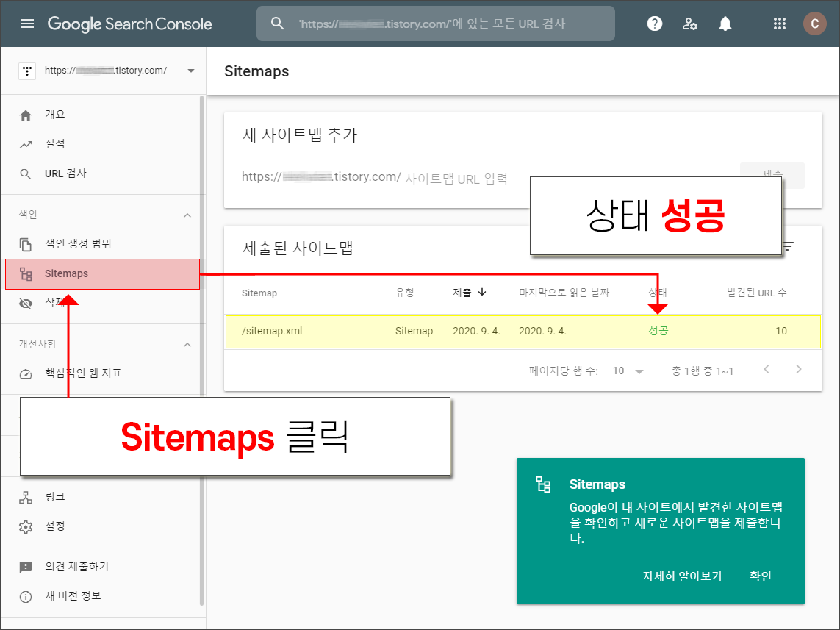
Task: Collapse the 개선사항 section chevron
Action: pyautogui.click(x=187, y=343)
